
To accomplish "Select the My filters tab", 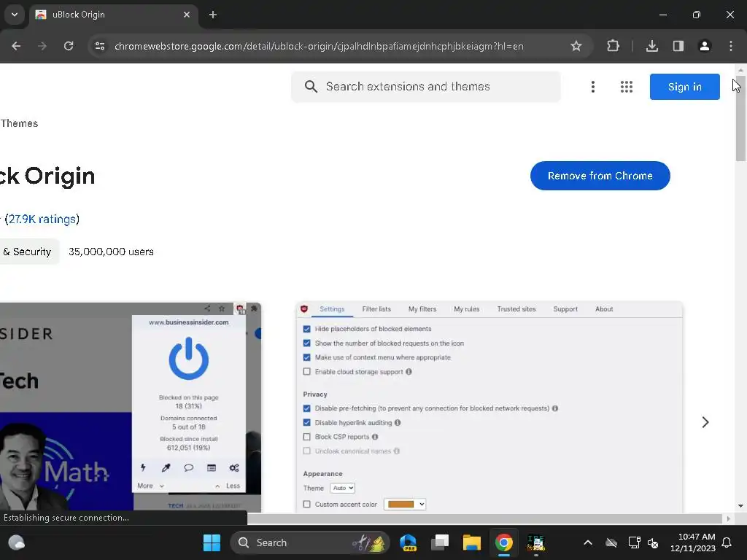I will (x=422, y=309).
